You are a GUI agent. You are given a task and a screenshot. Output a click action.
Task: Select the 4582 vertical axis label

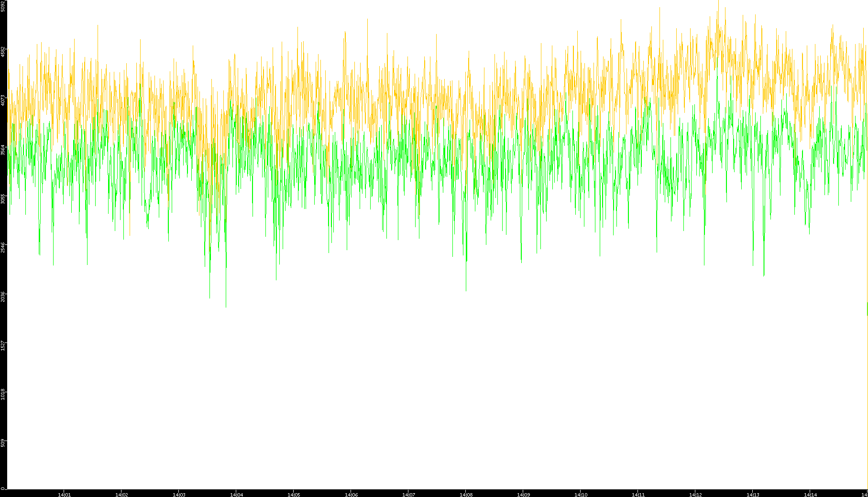(3, 52)
